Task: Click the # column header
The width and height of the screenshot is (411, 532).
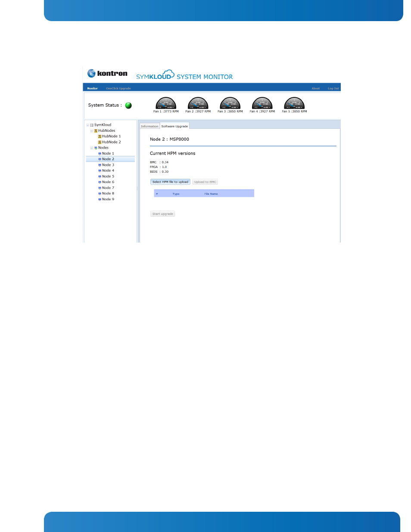Action: tap(157, 194)
